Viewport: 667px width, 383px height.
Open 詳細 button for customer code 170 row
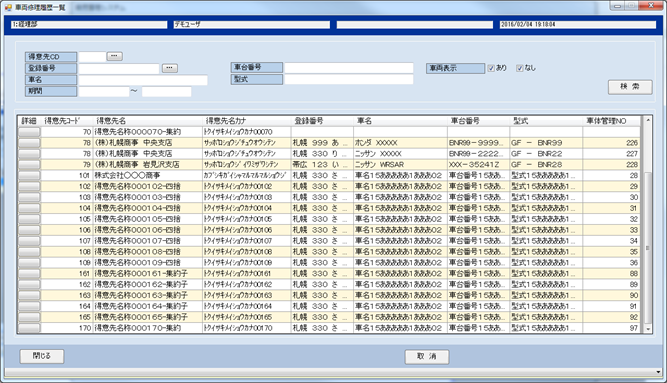(29, 328)
